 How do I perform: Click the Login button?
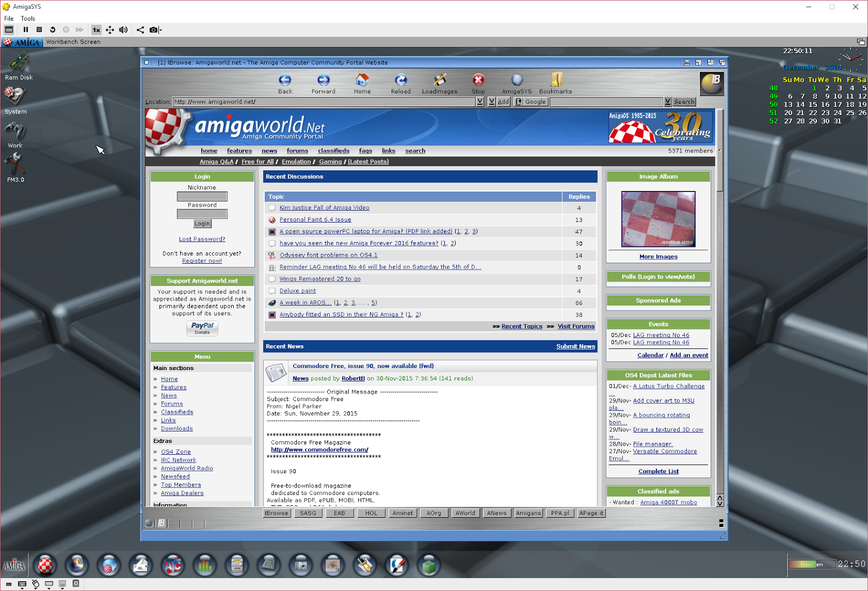(x=202, y=224)
